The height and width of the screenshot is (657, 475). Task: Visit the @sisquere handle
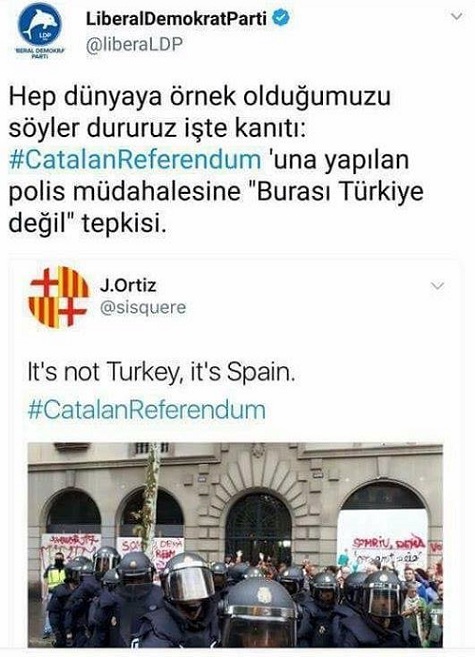point(143,308)
